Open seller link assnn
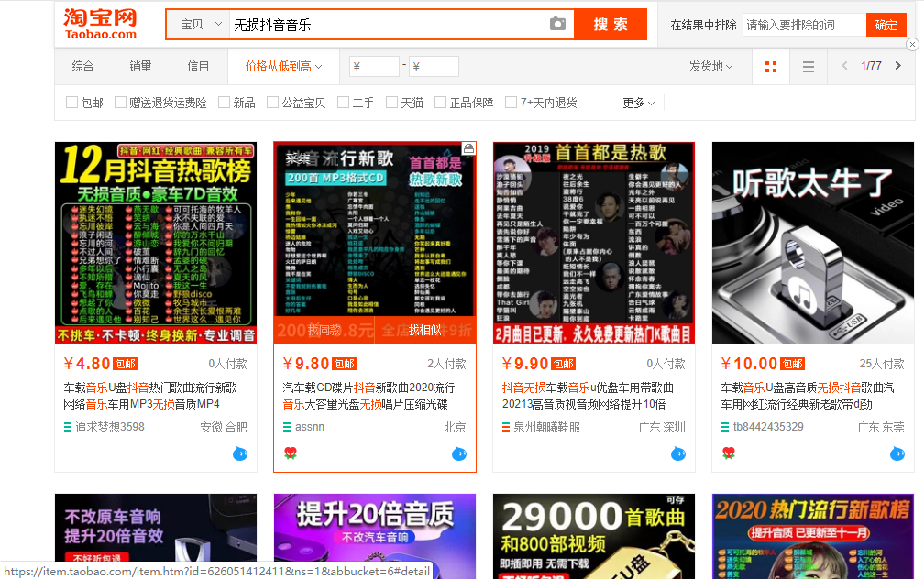The image size is (924, 579). 310,427
